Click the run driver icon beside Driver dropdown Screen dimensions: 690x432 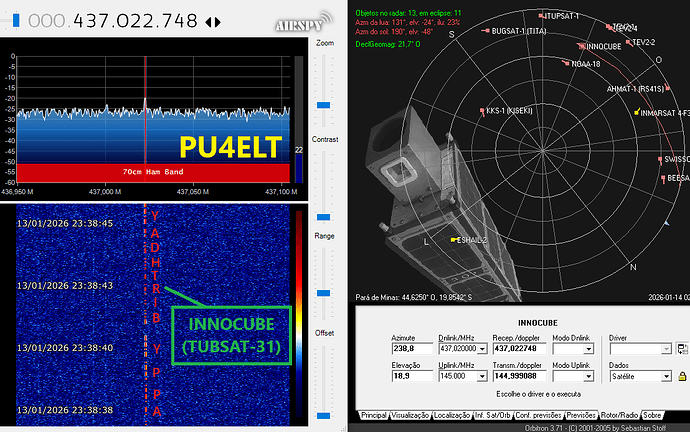[x=682, y=350]
